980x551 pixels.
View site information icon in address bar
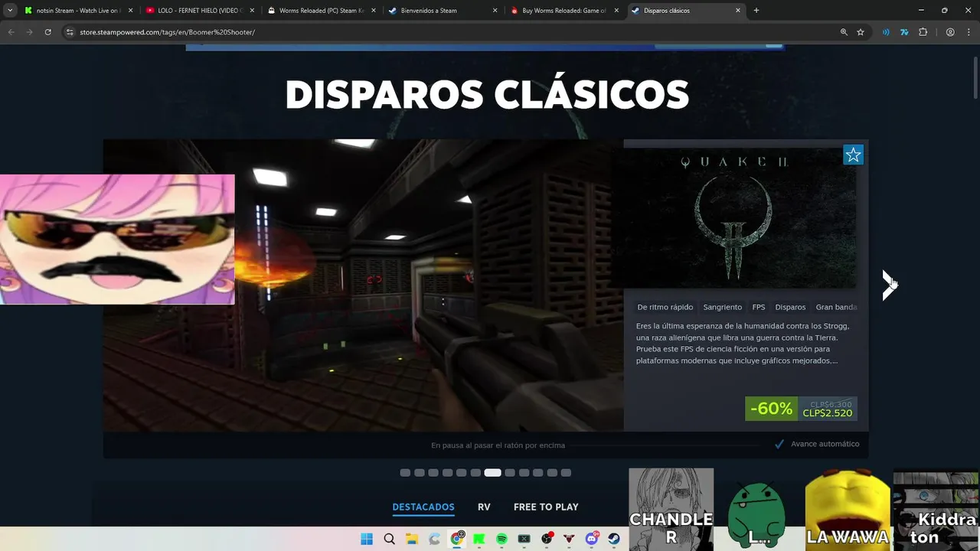tap(70, 32)
